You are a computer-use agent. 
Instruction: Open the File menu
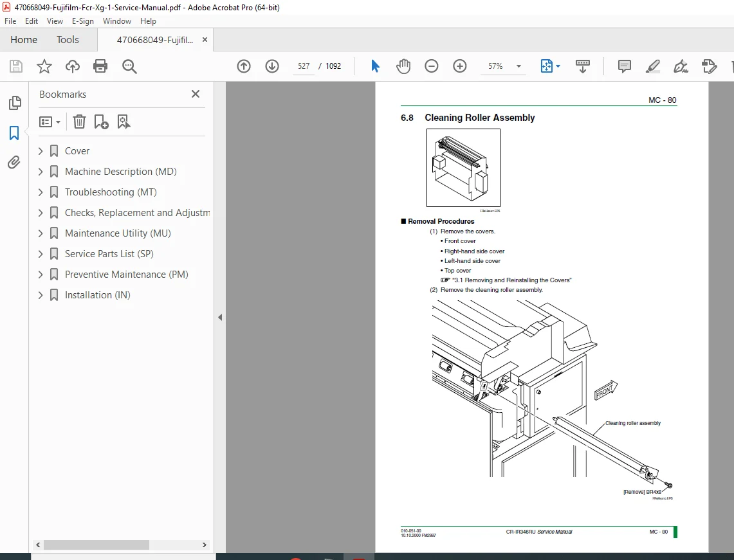coord(10,21)
